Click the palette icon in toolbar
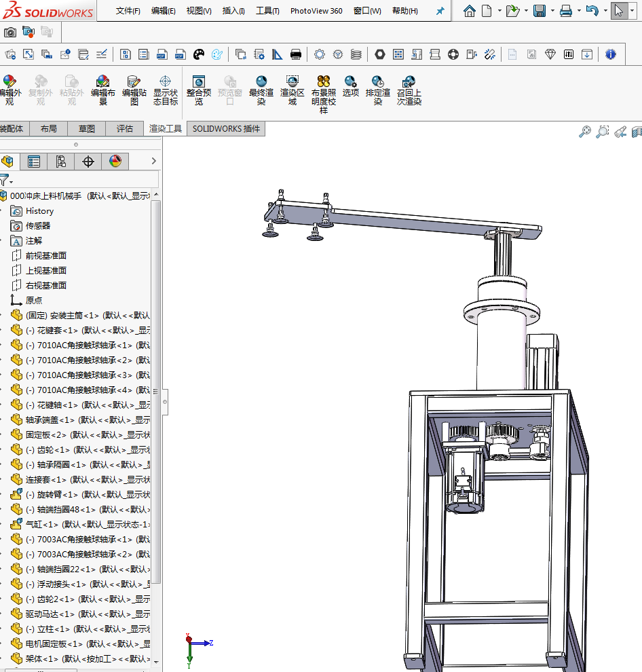The height and width of the screenshot is (672, 642). [199, 54]
